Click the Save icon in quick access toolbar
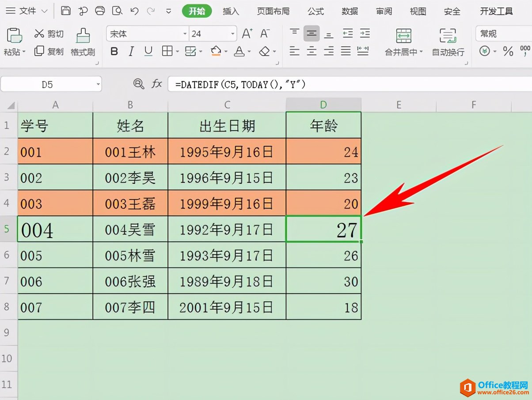The height and width of the screenshot is (400, 532). click(65, 11)
